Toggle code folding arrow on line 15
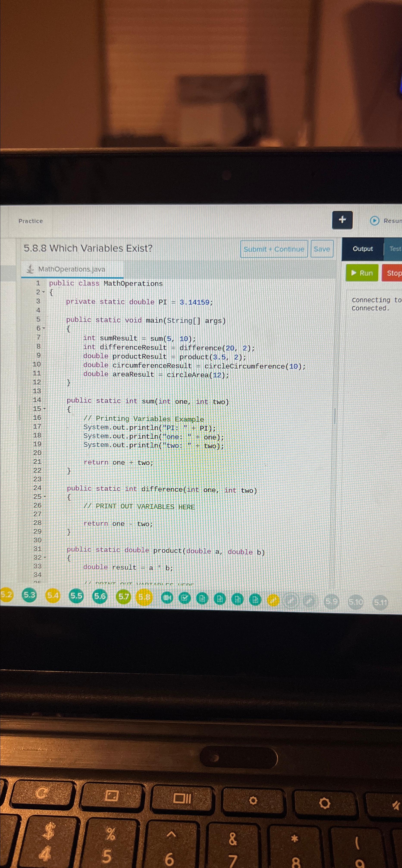402x868 pixels. (x=45, y=409)
